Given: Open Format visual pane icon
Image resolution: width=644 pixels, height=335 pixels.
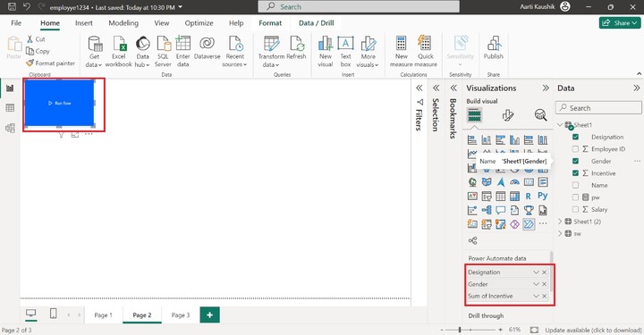Looking at the screenshot, I should tap(508, 115).
